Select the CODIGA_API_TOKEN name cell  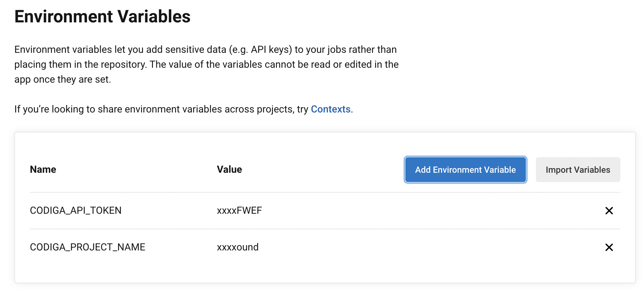(76, 211)
